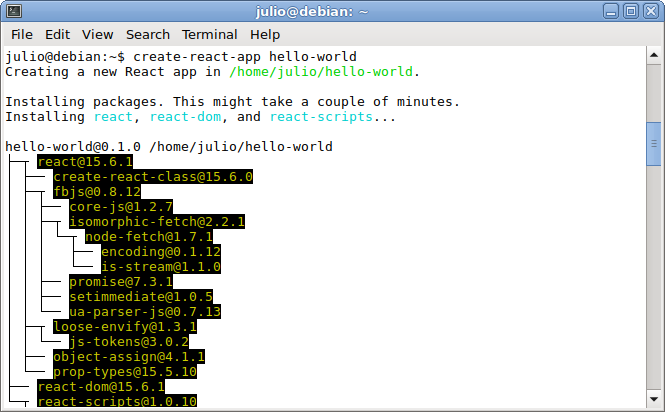
Task: Maximize the terminal window
Action: pyautogui.click(x=631, y=11)
